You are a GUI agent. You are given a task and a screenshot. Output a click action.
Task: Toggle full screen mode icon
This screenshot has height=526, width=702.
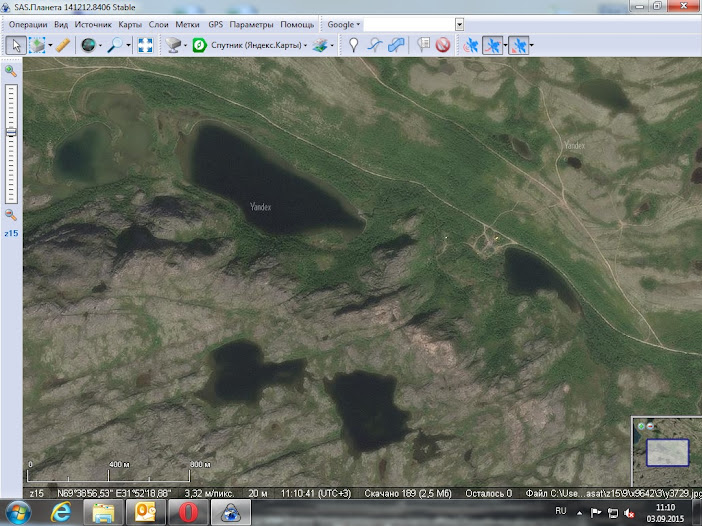[x=146, y=45]
